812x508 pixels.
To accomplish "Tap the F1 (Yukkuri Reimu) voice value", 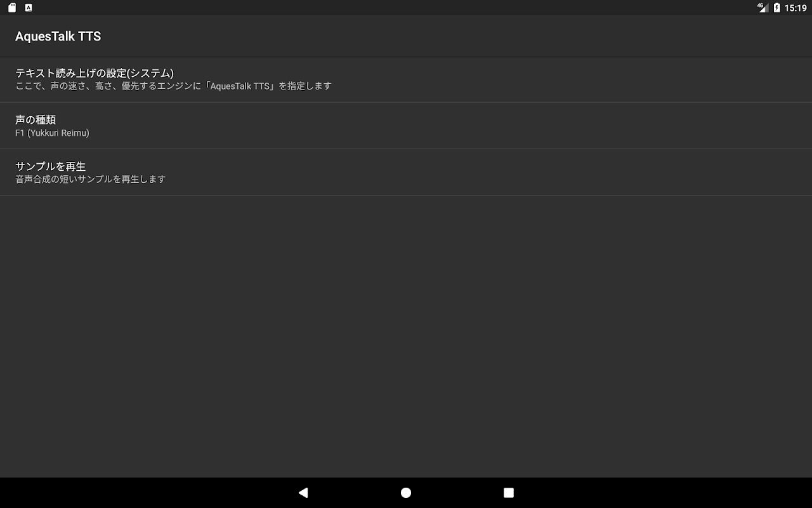I will (x=52, y=133).
